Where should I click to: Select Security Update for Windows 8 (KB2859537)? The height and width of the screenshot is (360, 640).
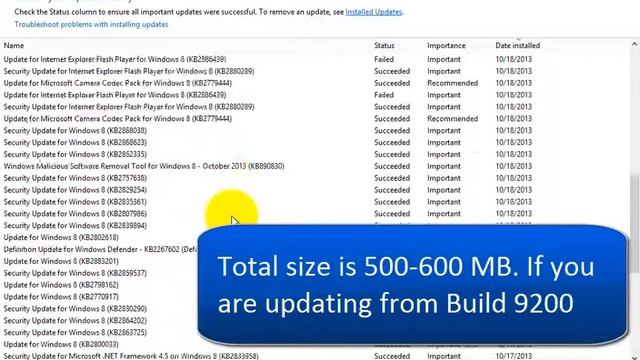[x=75, y=273]
